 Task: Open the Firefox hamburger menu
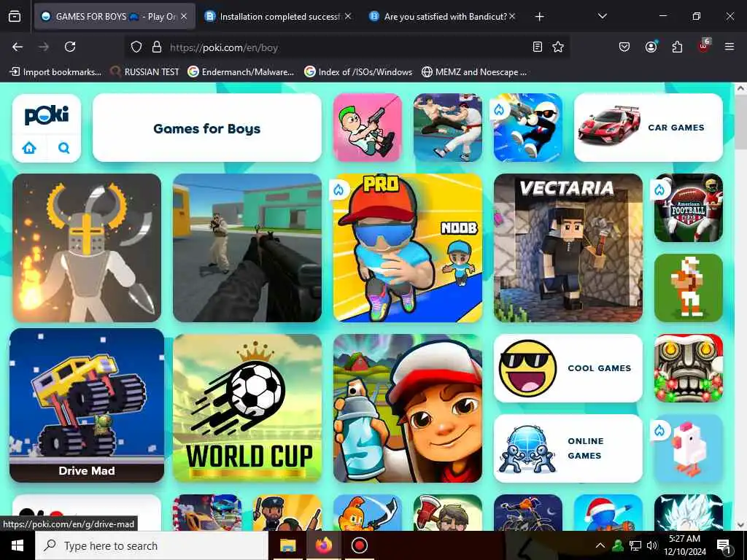729,47
